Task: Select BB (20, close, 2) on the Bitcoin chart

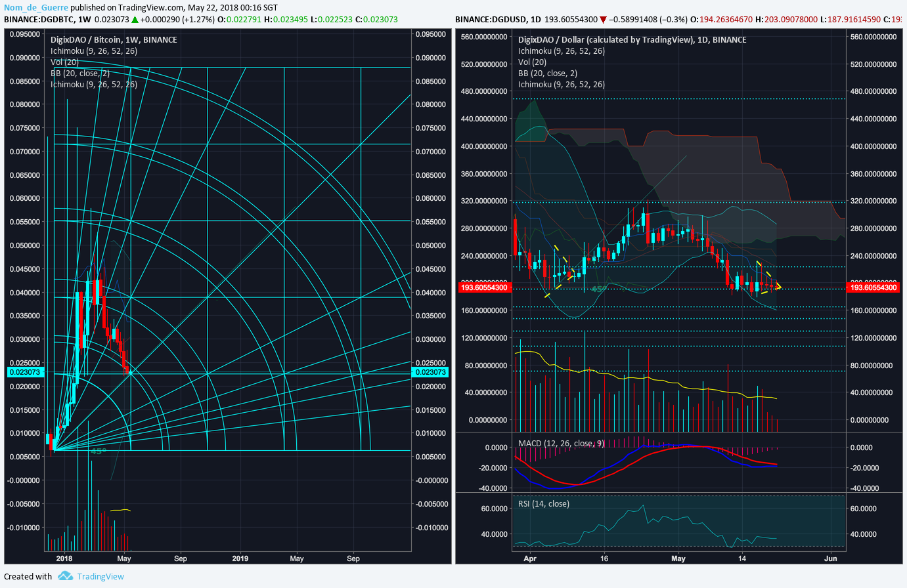Action: pyautogui.click(x=80, y=73)
